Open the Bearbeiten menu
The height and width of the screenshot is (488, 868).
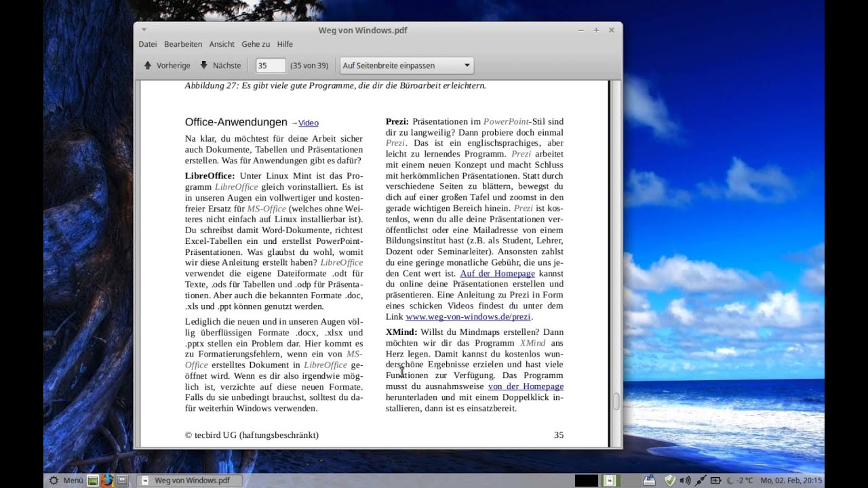click(183, 44)
